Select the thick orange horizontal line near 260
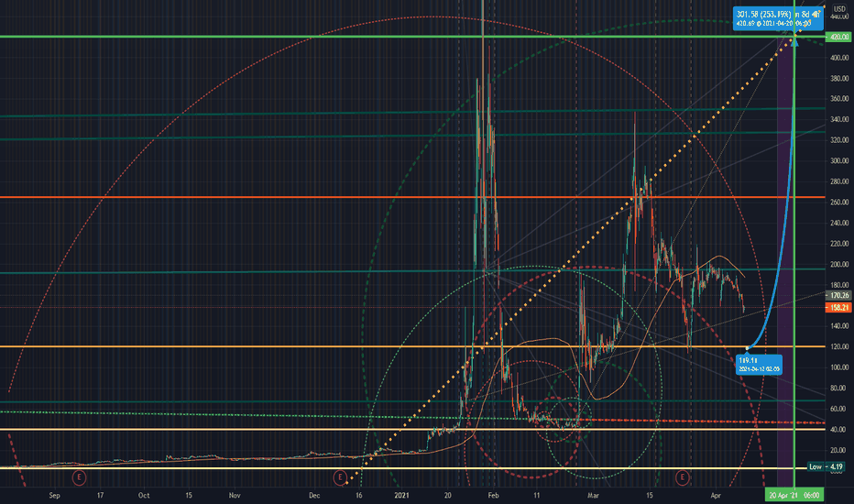This screenshot has height=504, width=854. pyautogui.click(x=412, y=197)
